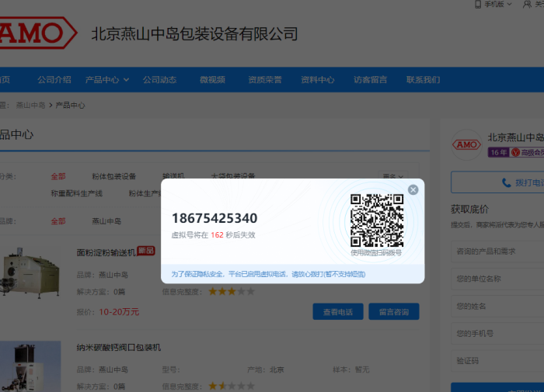Click the 您的单位名称 input field
The image size is (544, 392).
tap(497, 279)
